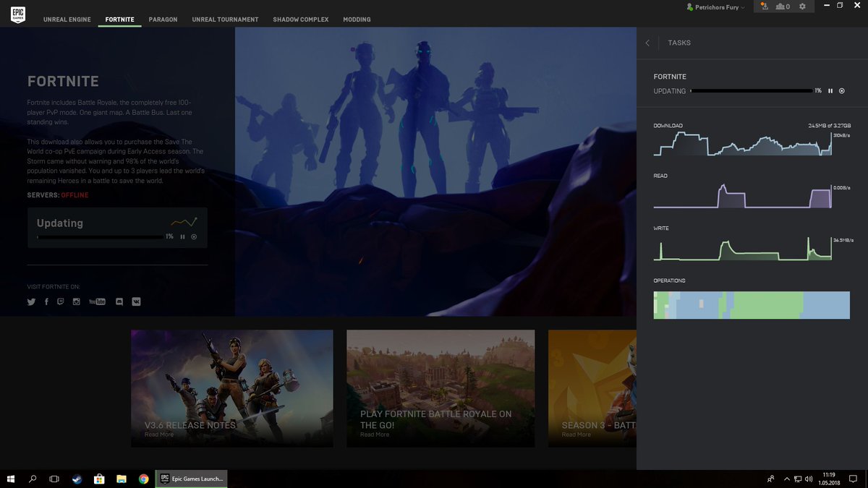
Task: Open Windows search from taskbar
Action: point(33,479)
